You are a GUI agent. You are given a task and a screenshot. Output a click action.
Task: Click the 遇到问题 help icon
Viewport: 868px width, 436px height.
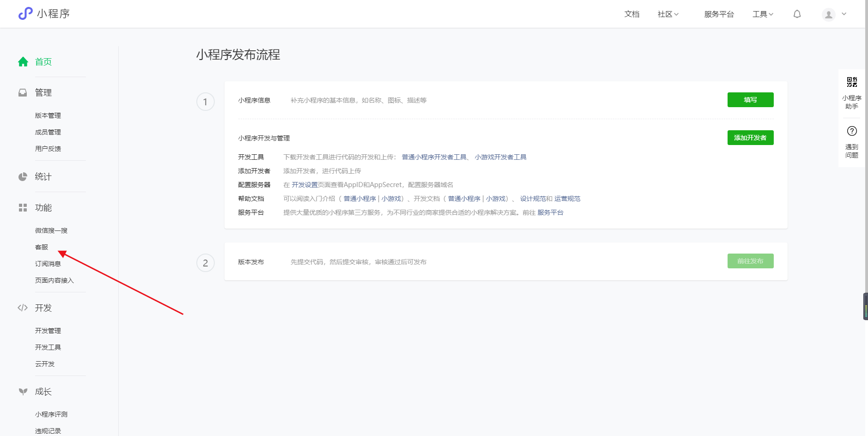point(852,131)
